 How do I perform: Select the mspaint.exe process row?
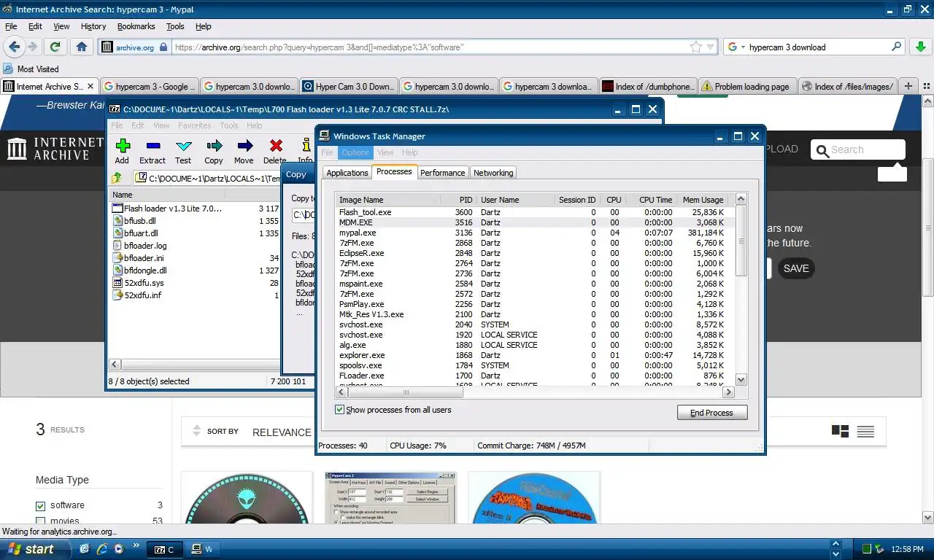[x=534, y=284]
